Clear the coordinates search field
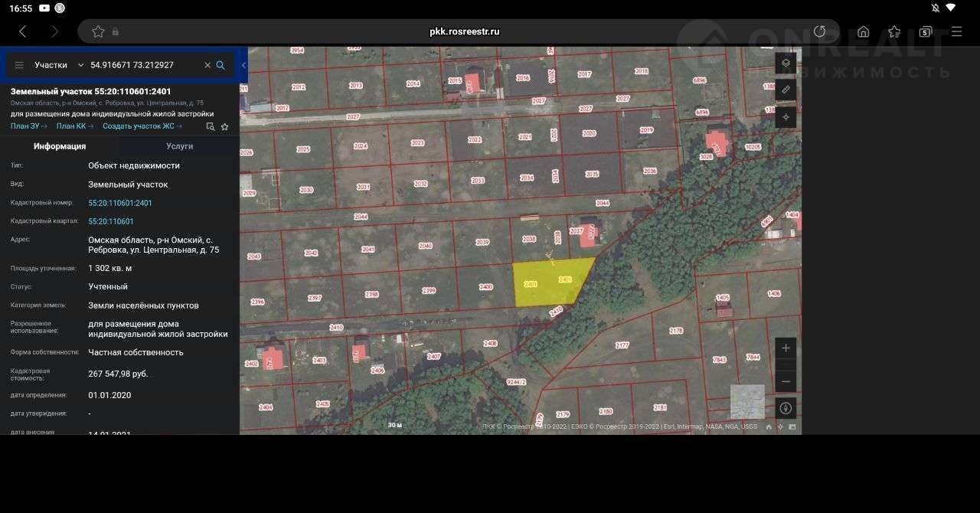The height and width of the screenshot is (513, 980). tap(207, 65)
